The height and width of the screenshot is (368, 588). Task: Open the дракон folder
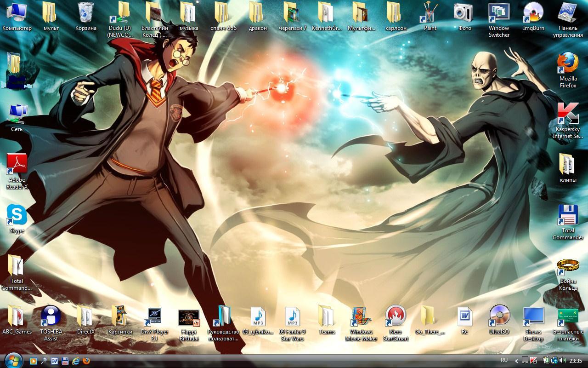click(258, 17)
